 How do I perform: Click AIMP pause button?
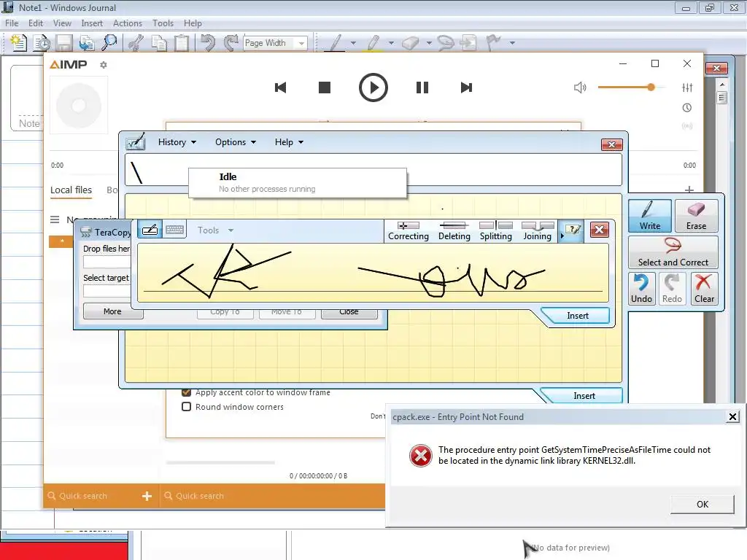coord(422,87)
